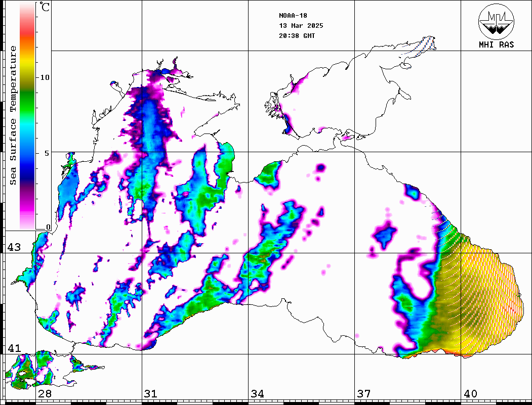Click the longitude 34 axis label
Screen dimensions: 532x405
257,394
